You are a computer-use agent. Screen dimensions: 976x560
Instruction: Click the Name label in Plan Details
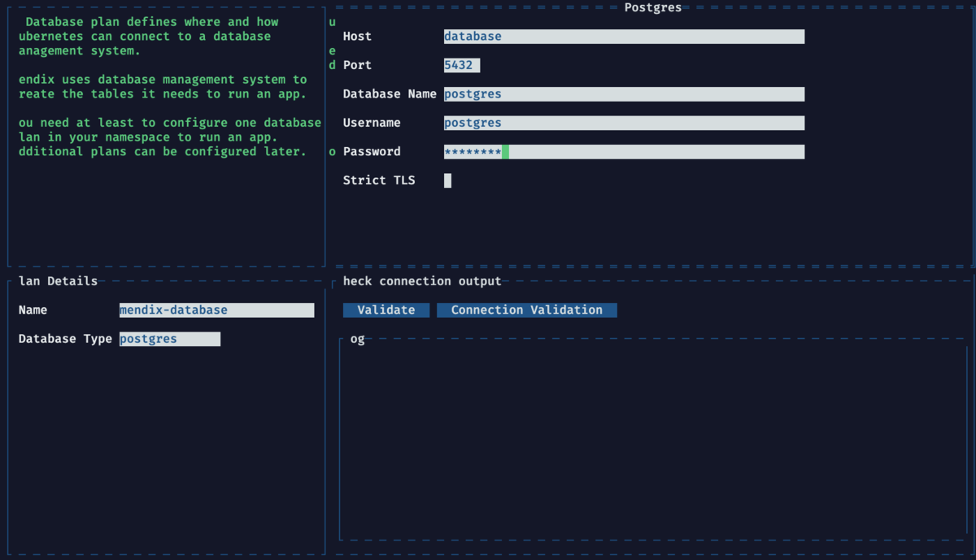click(33, 310)
